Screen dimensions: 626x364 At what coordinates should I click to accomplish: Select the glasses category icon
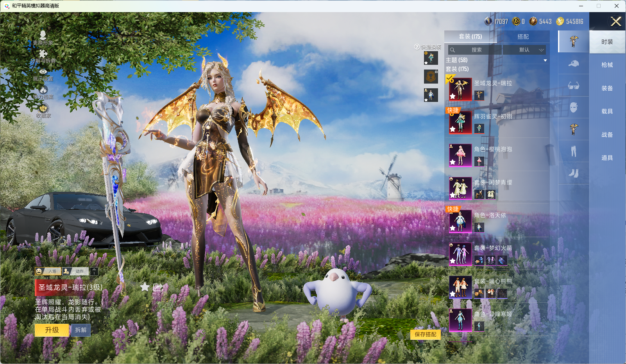pyautogui.click(x=573, y=86)
